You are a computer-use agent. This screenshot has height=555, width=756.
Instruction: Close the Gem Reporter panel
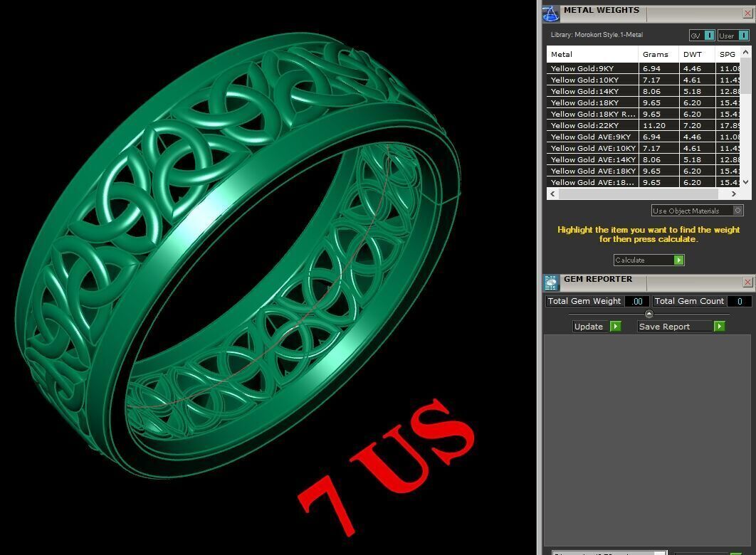747,282
